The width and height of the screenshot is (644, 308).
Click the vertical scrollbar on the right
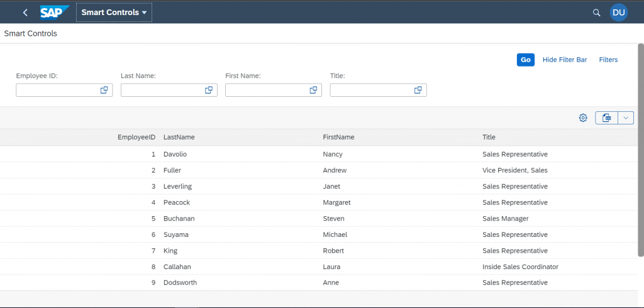[640, 150]
